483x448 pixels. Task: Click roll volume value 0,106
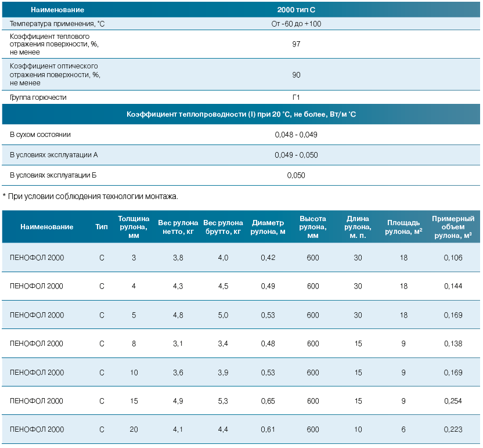coord(453,258)
